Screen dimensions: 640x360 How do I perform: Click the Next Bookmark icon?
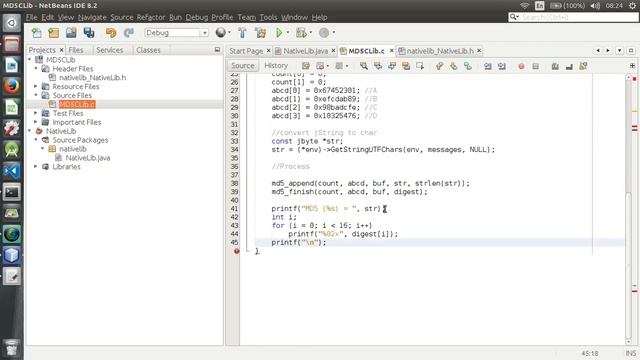coord(453,66)
